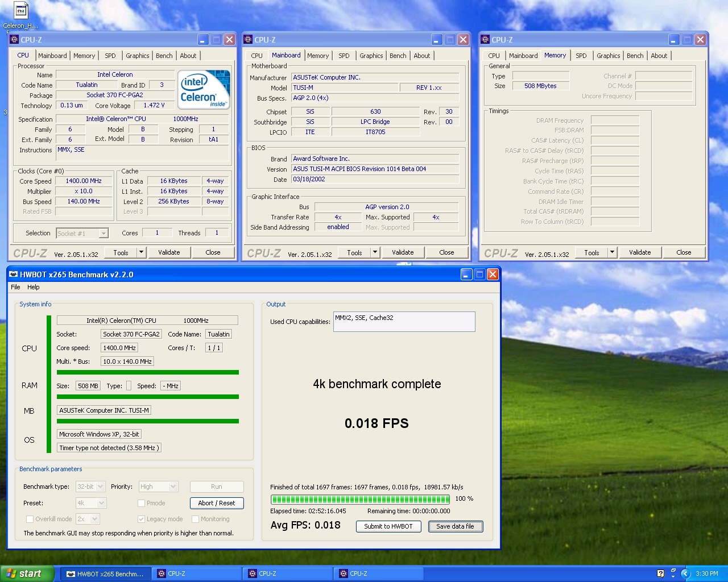Click the Memory Size 508 MBytes field
Screen dimensions: 728x582
point(540,86)
